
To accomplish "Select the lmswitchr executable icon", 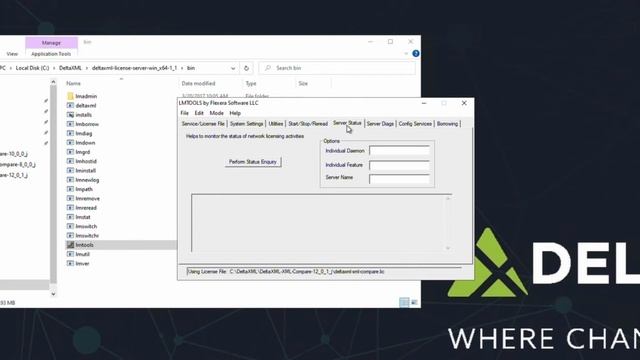I will [70, 236].
